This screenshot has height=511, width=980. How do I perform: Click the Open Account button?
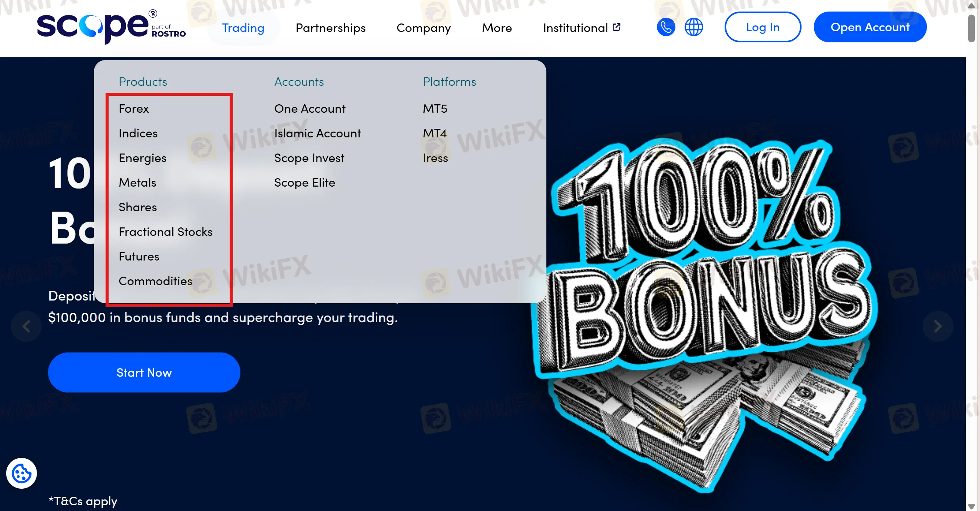[870, 27]
